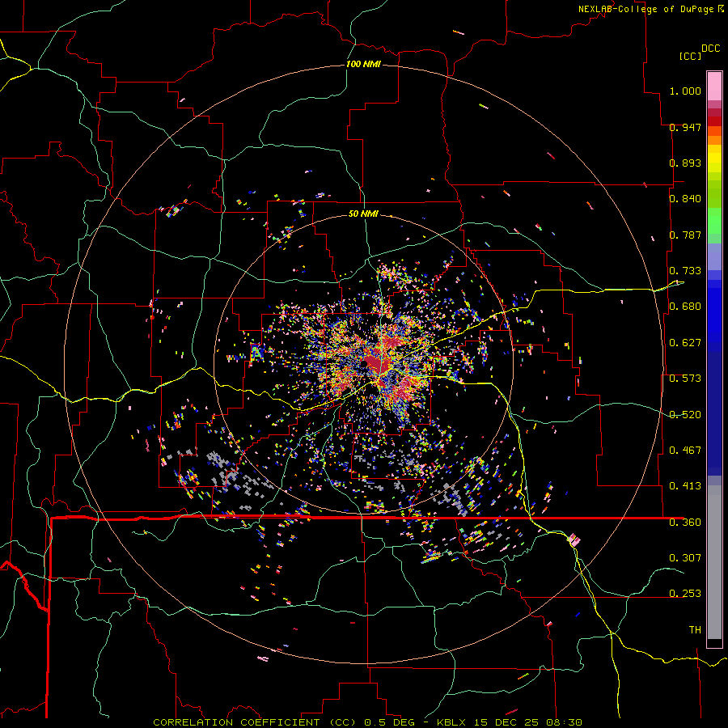Click the CORRELATION COEFFICIENT (CC) caption text
The width and height of the screenshot is (728, 728).
[x=256, y=722]
